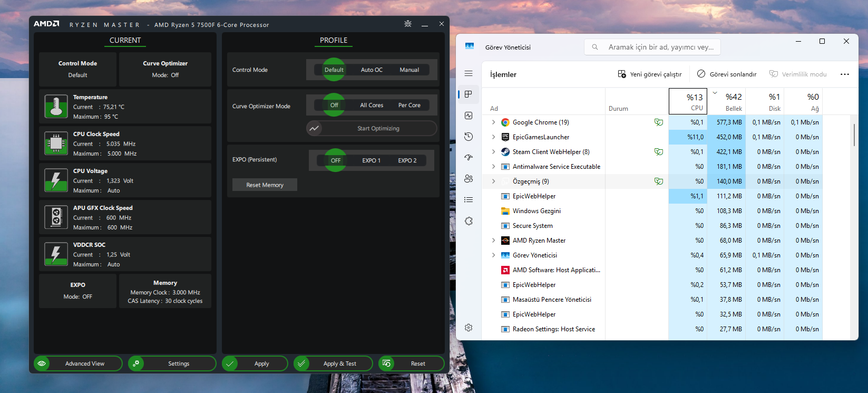This screenshot has height=393, width=868.
Task: Sort processes by the Ad column header
Action: coord(544,101)
